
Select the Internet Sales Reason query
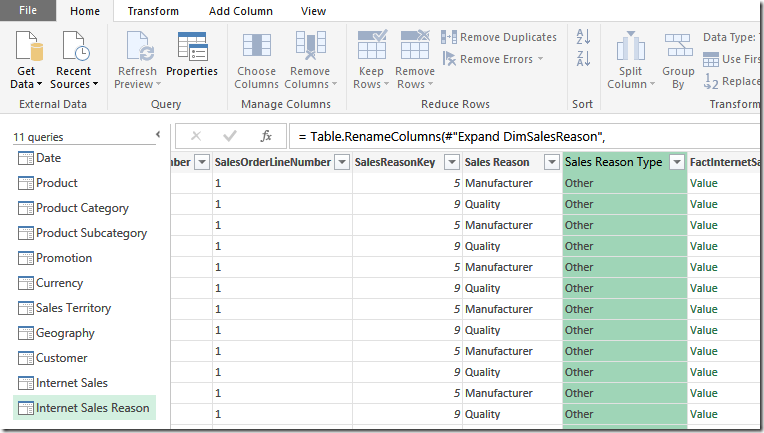point(84,408)
